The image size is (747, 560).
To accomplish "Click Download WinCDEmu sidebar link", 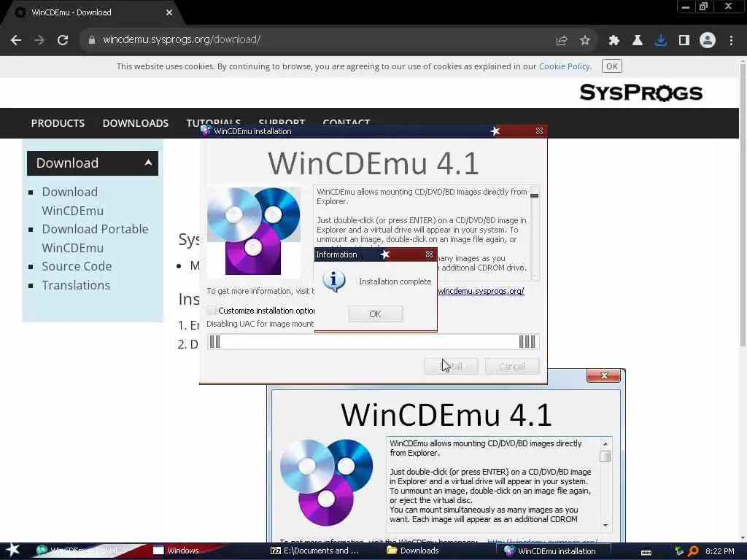I will [x=72, y=201].
